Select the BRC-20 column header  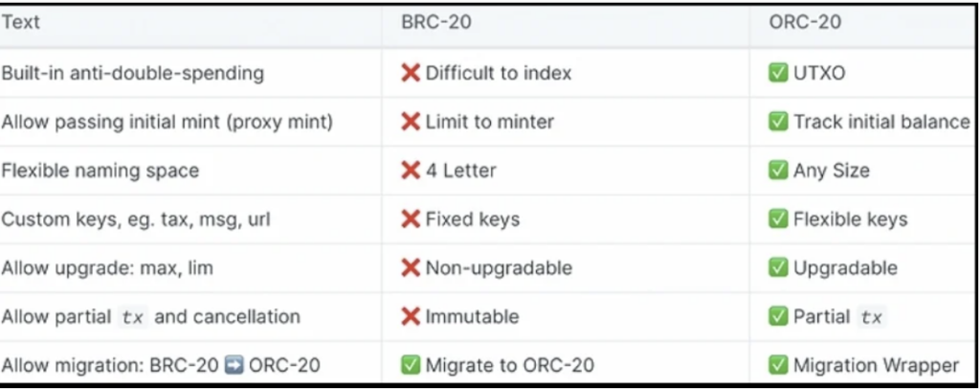point(436,22)
